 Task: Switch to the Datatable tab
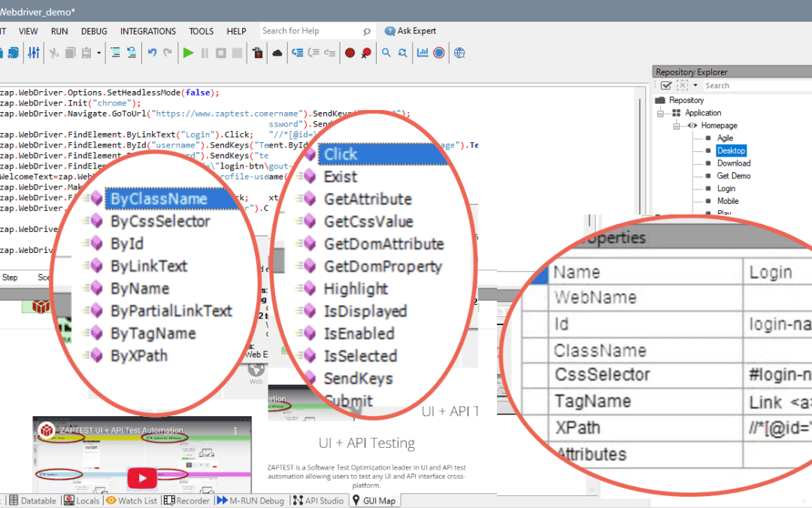point(32,500)
